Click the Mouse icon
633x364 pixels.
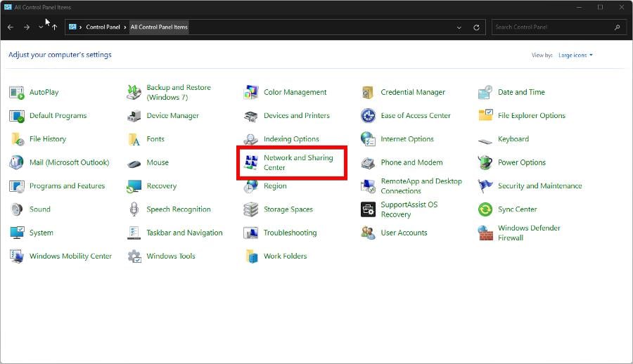click(x=134, y=164)
